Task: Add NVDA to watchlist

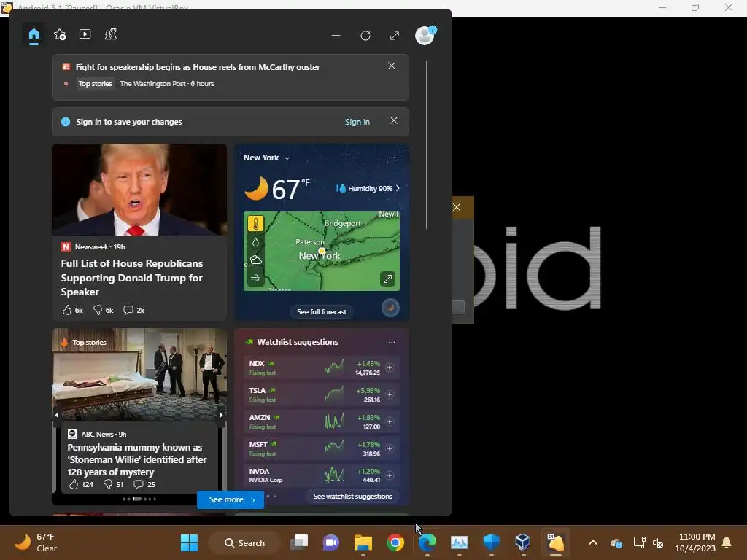Action: (x=390, y=475)
